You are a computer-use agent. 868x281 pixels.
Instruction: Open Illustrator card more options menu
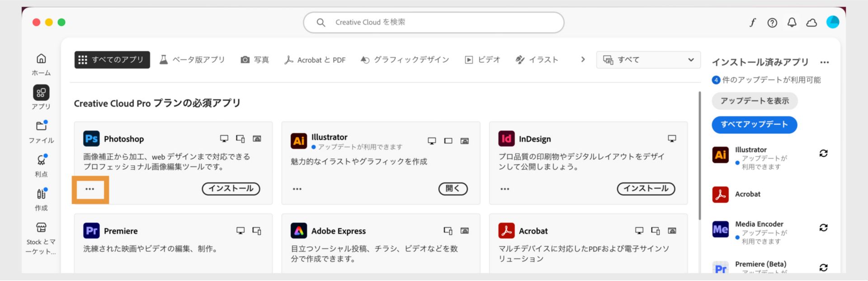pos(297,189)
